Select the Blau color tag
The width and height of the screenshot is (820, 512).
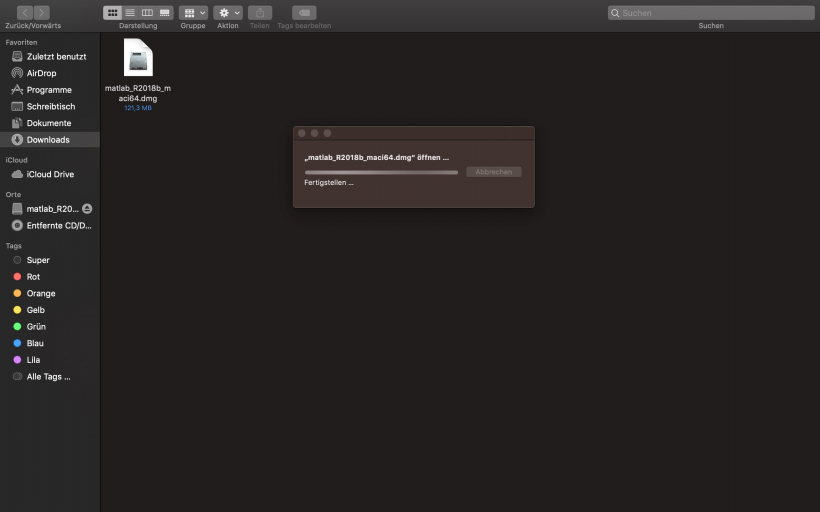pyautogui.click(x=34, y=343)
